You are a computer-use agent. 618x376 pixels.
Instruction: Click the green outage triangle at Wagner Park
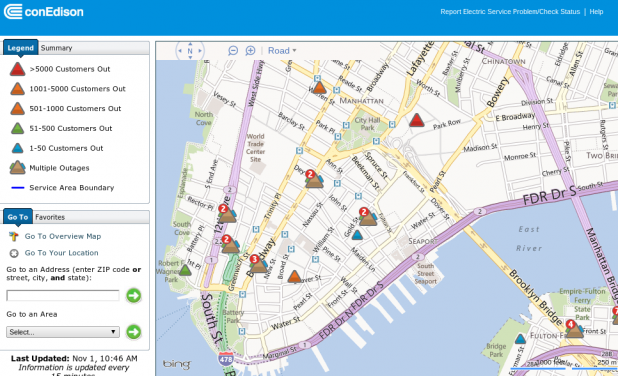point(185,270)
